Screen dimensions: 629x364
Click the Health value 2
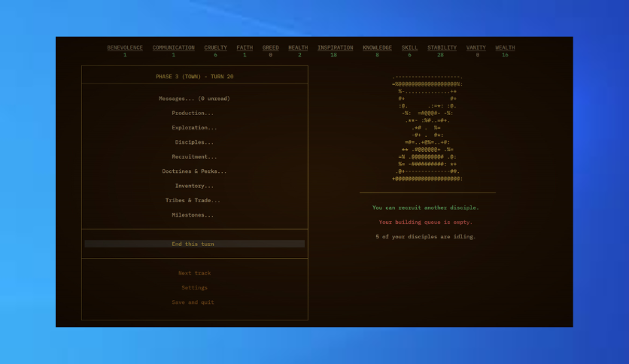pos(299,56)
